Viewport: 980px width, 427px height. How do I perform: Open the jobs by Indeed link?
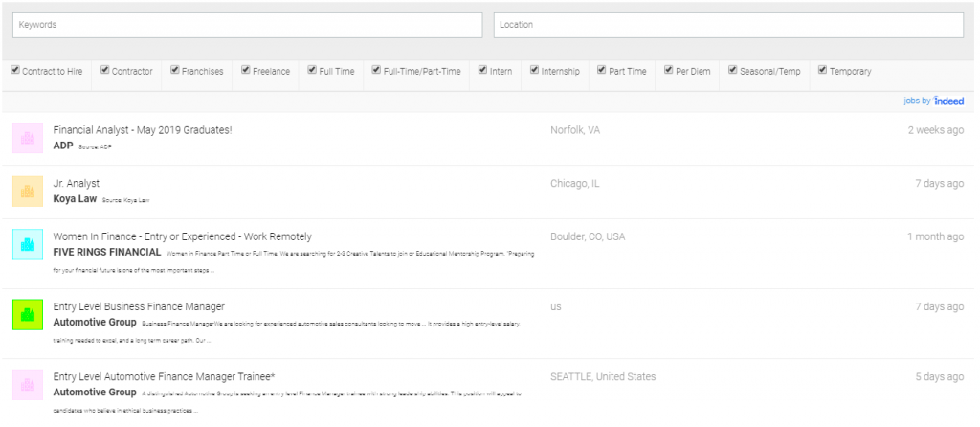[934, 101]
